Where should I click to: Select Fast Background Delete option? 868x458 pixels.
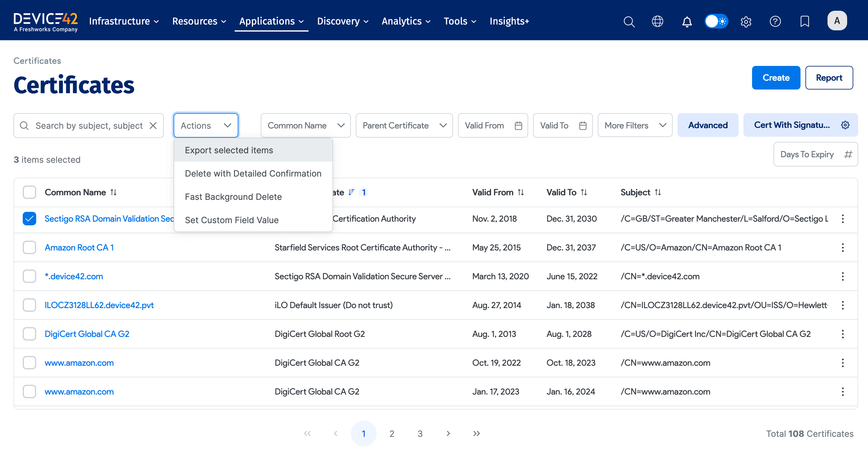[233, 197]
